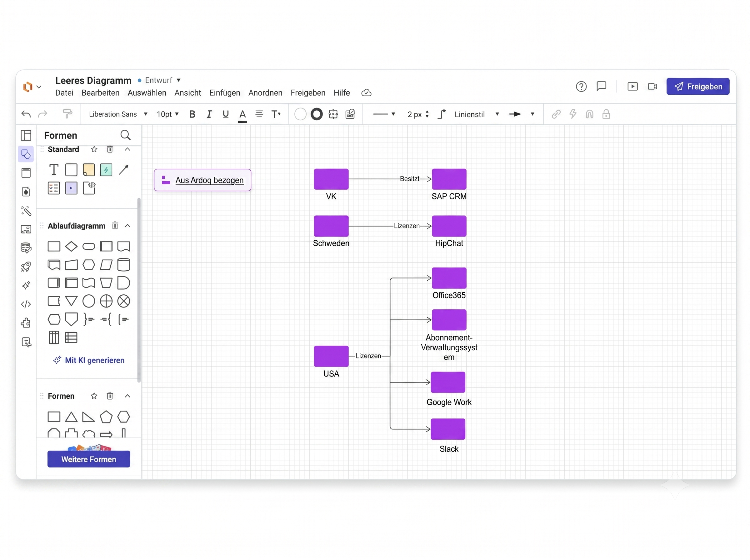Open the text color picker
Viewport: 750px width, 560px height.
tap(242, 115)
